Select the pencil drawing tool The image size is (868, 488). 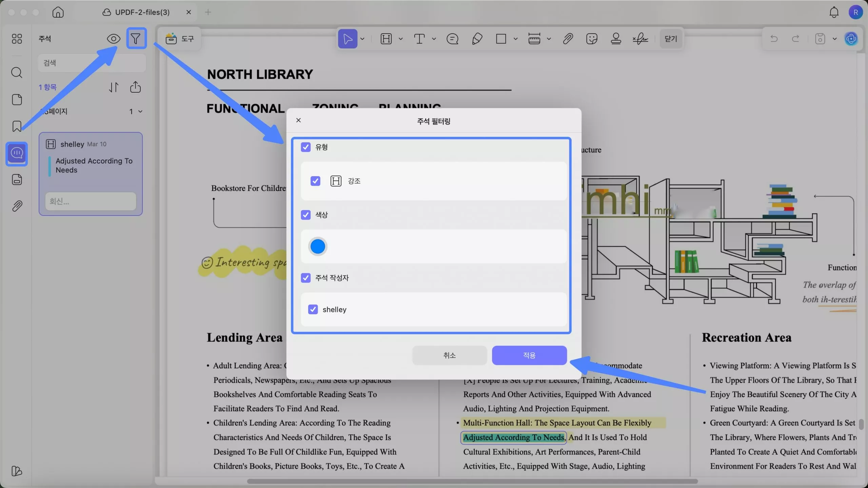pos(477,39)
